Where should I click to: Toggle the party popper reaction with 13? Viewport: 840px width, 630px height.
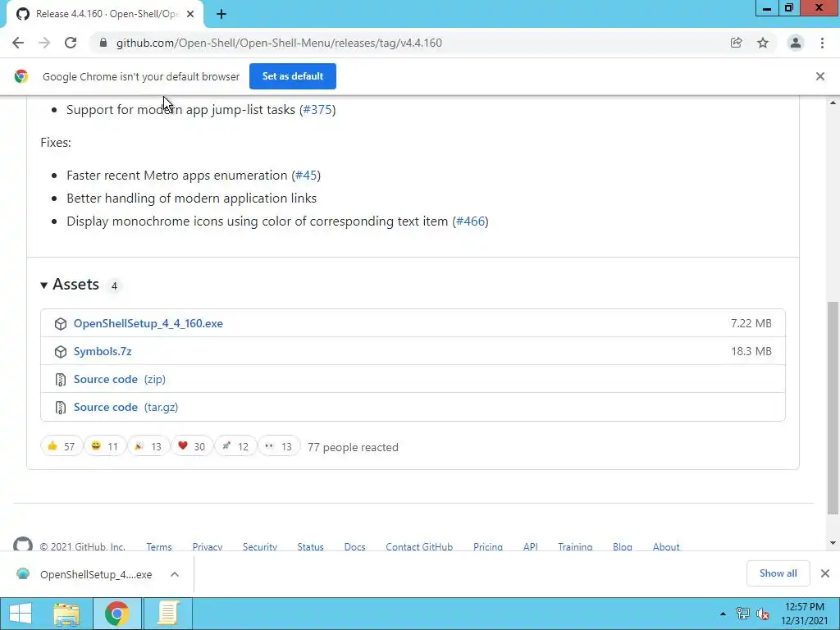148,446
